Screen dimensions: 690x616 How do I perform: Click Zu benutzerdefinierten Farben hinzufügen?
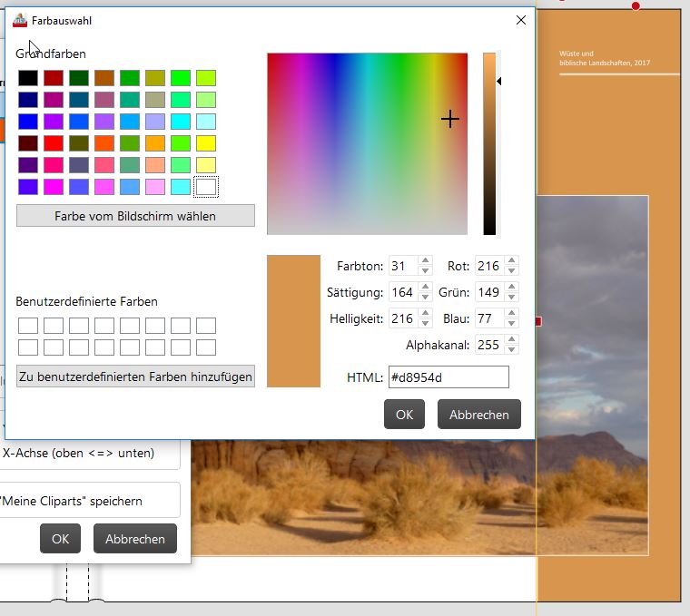(135, 376)
